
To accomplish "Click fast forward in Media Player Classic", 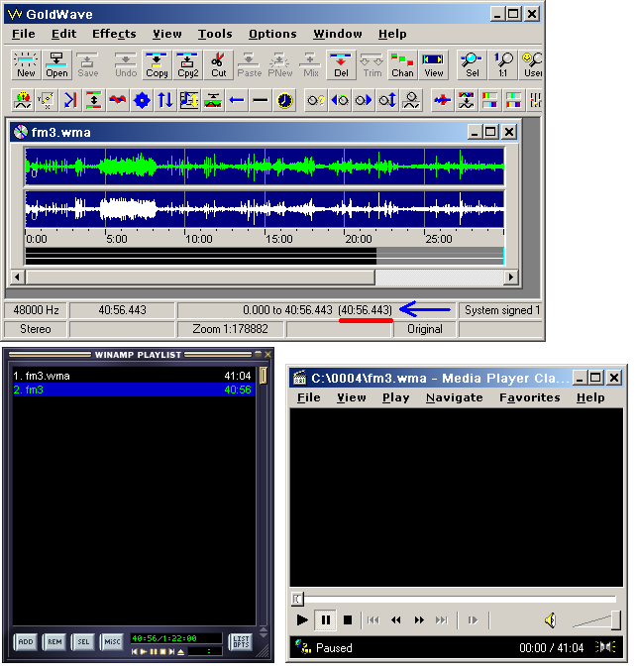I will click(419, 620).
